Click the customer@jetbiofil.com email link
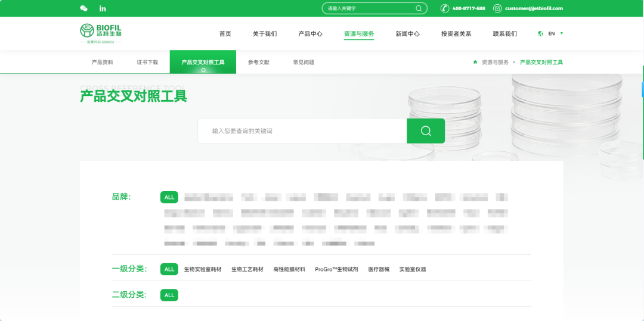The image size is (644, 321). tap(534, 8)
